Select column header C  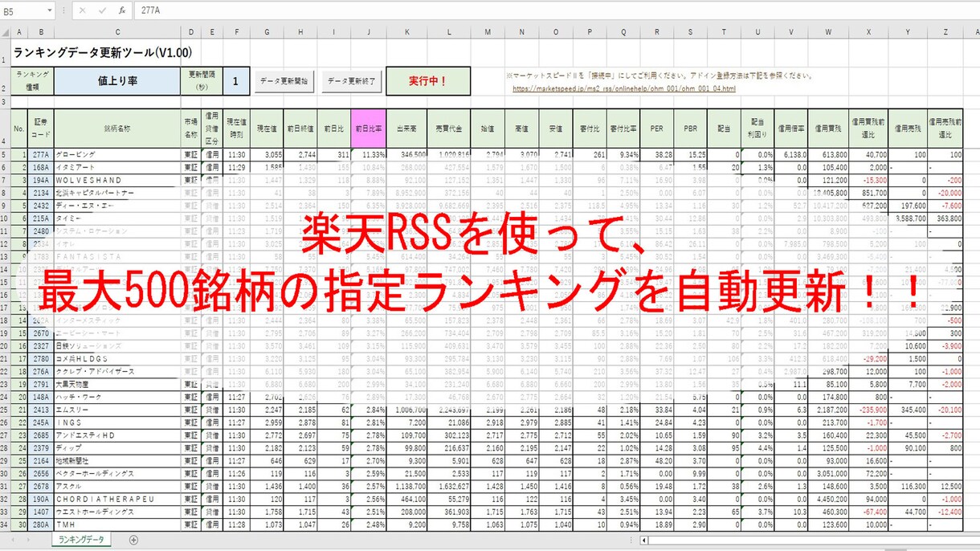pyautogui.click(x=117, y=32)
